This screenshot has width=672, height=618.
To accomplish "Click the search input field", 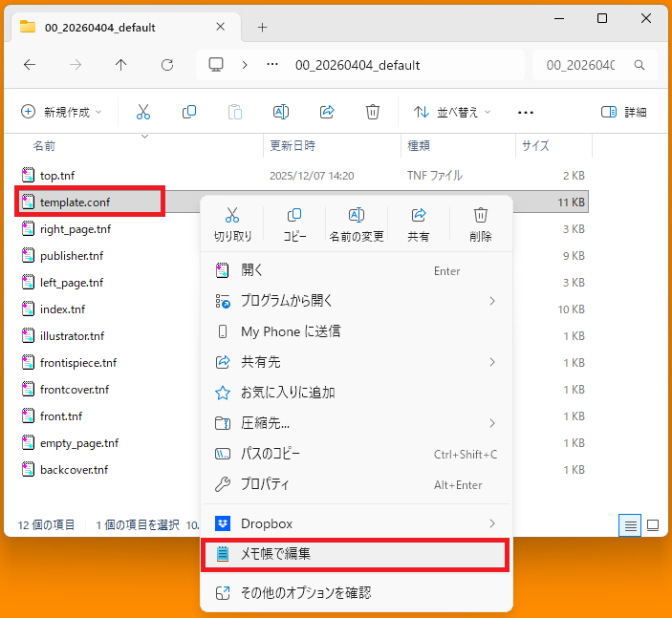I will coord(580,65).
